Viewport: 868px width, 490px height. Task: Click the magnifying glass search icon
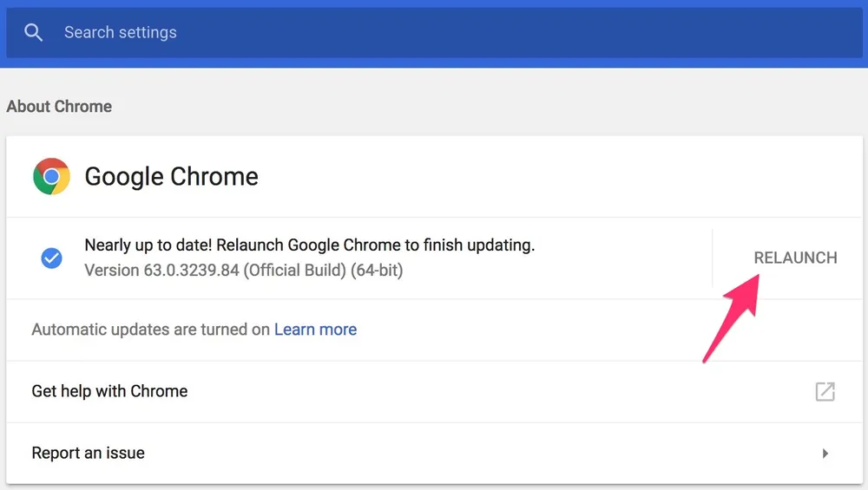coord(33,32)
